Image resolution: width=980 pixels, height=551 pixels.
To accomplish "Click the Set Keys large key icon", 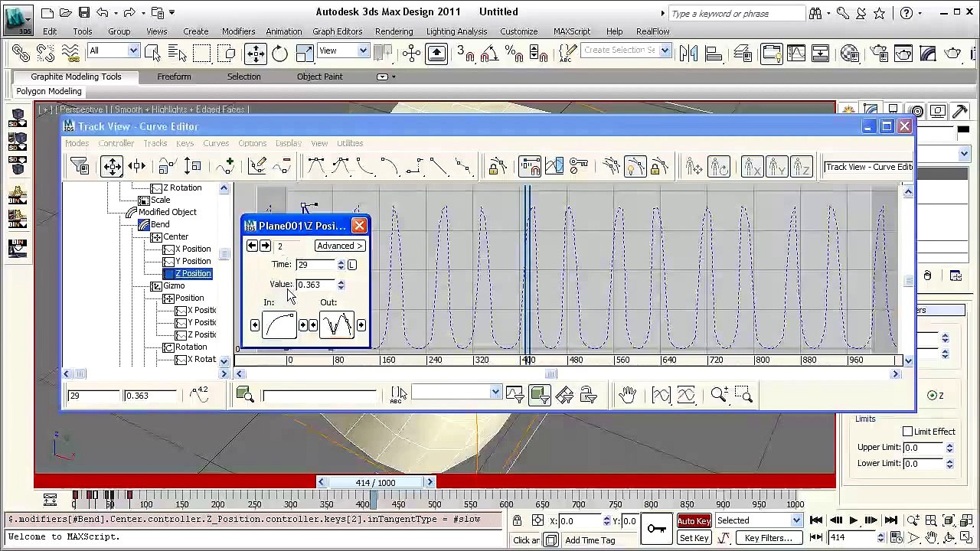I will [656, 529].
